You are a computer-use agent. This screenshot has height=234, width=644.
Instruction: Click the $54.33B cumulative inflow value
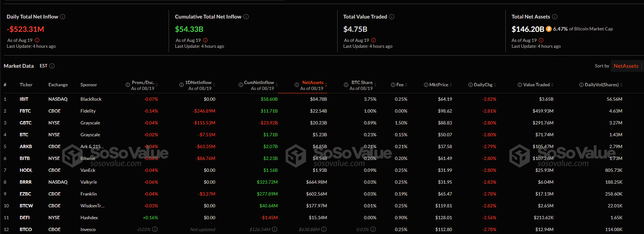pos(189,29)
